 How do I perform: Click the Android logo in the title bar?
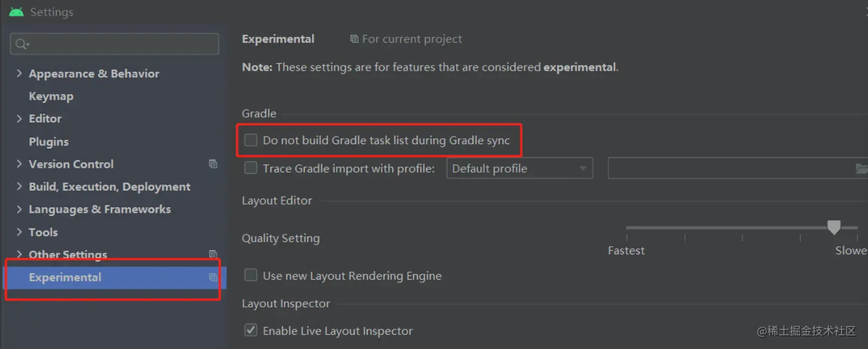pos(16,12)
